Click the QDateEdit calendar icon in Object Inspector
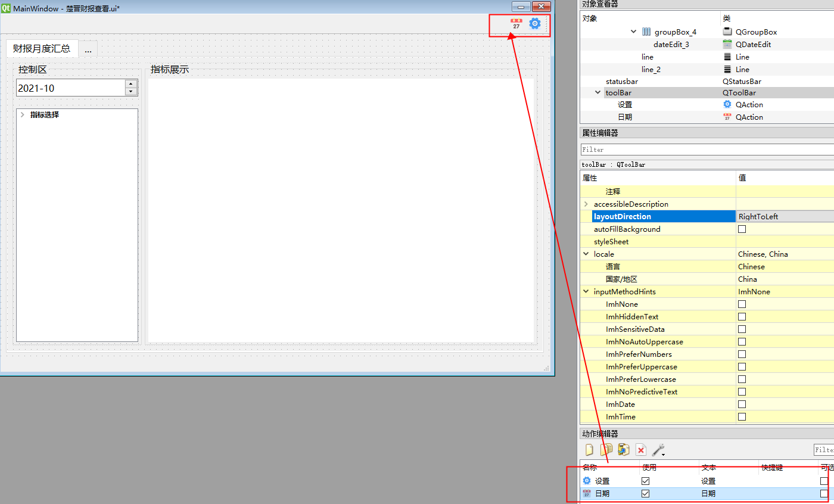834x504 pixels. coord(727,44)
